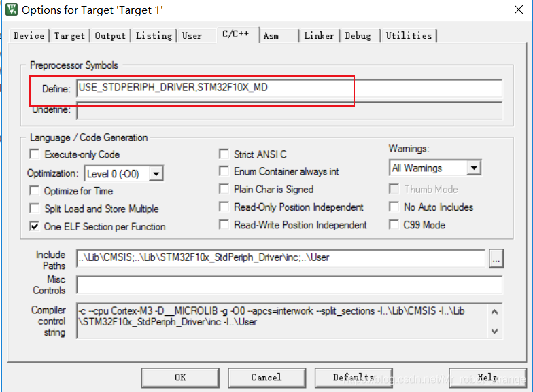Viewport: 533px width, 392px height.
Task: Open the Listing tab
Action: (x=154, y=35)
